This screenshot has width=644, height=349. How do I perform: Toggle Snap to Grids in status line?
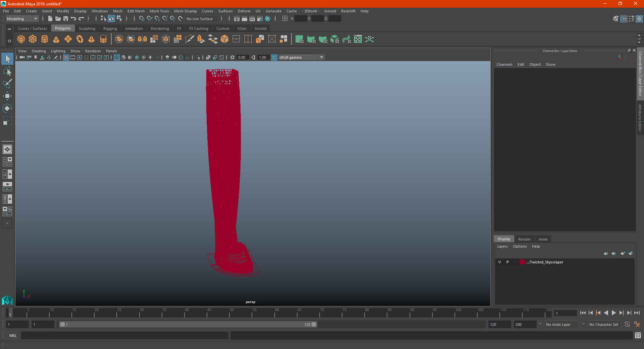(x=142, y=19)
